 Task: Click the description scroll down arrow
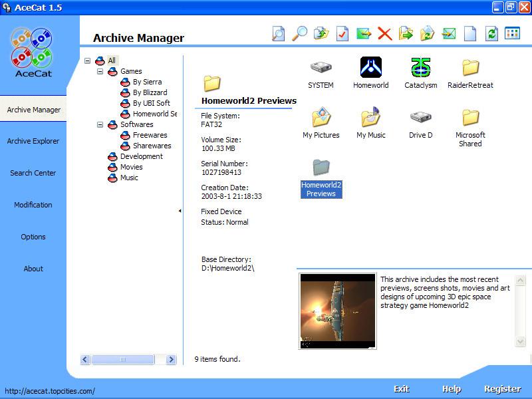(520, 341)
